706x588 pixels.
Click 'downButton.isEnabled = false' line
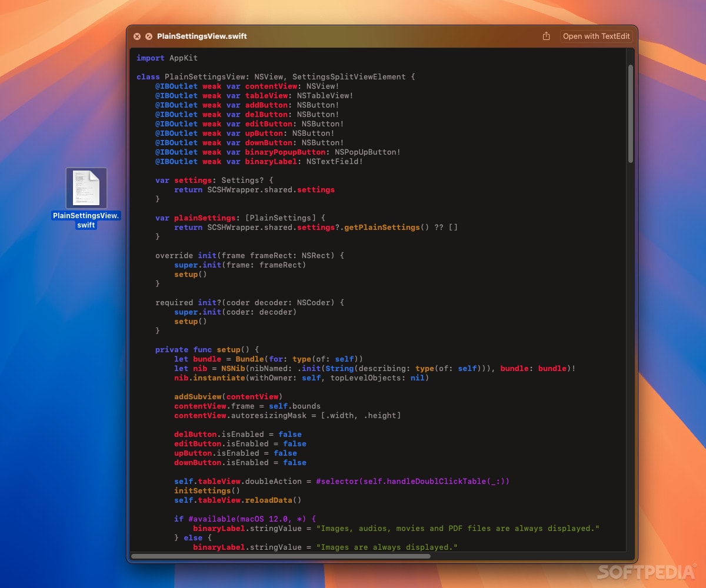click(240, 463)
